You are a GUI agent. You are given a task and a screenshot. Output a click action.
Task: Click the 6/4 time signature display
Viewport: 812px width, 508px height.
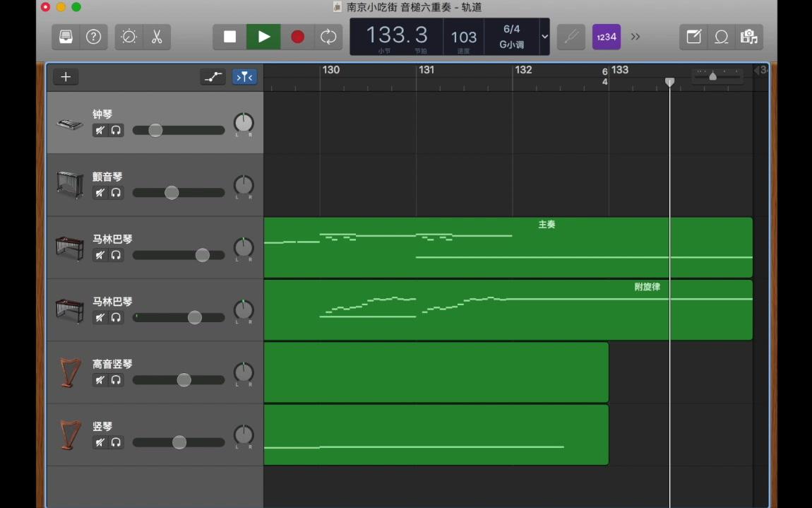click(512, 29)
